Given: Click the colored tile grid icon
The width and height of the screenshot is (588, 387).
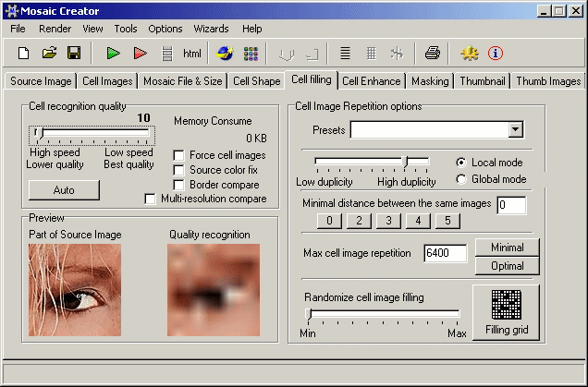Looking at the screenshot, I should [x=251, y=54].
